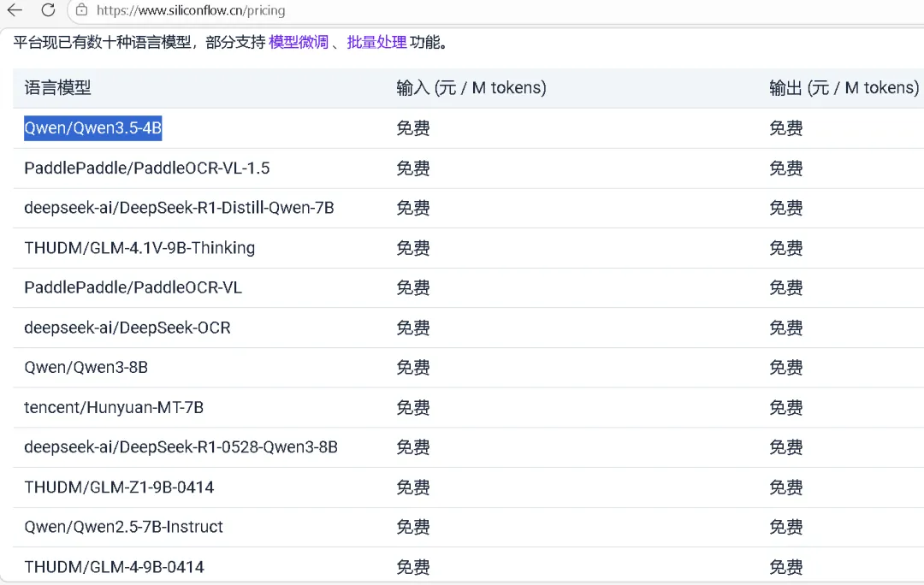
Task: Click the browser back arrow
Action: [x=15, y=10]
